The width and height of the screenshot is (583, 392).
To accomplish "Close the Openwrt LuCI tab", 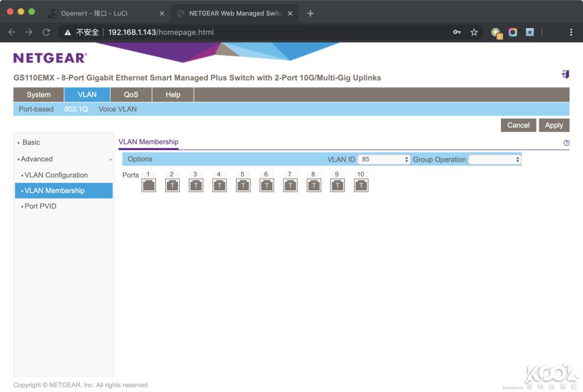I will coord(162,13).
